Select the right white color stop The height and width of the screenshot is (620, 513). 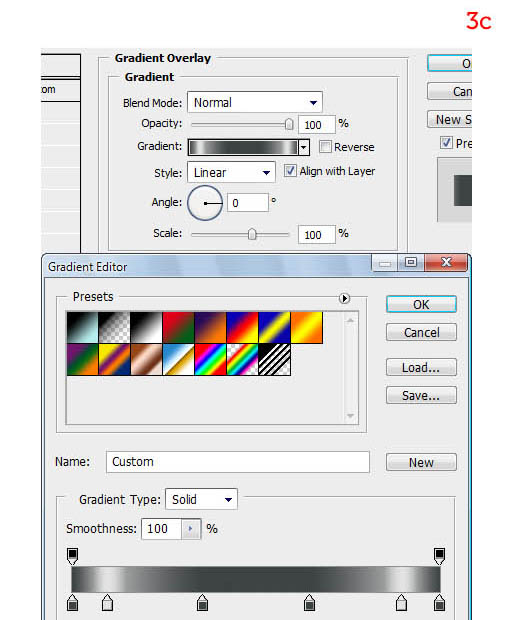point(401,602)
